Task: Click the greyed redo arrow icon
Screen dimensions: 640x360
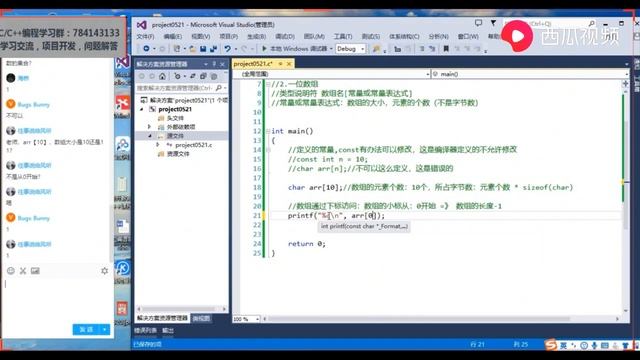Action: (244, 49)
